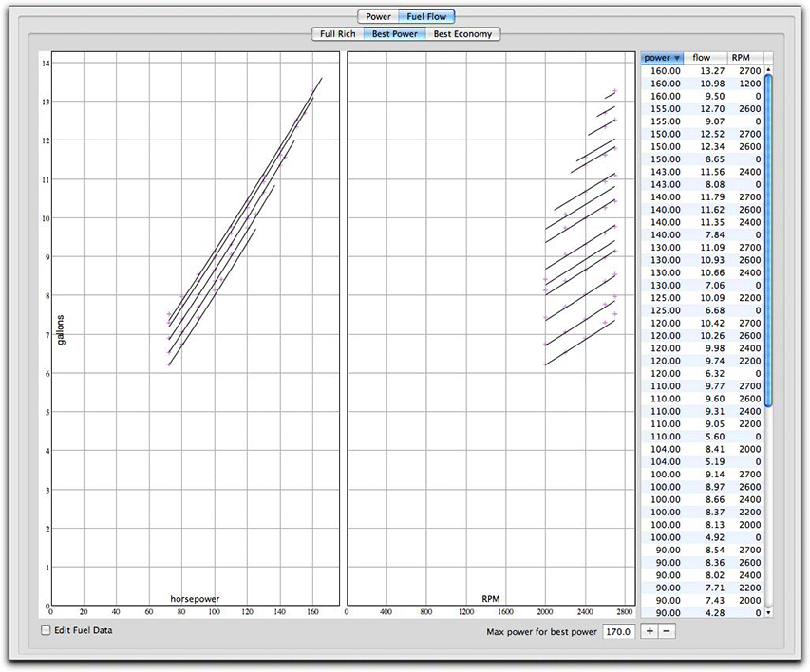
Task: Select the row with flow 12.52
Action: tap(703, 134)
